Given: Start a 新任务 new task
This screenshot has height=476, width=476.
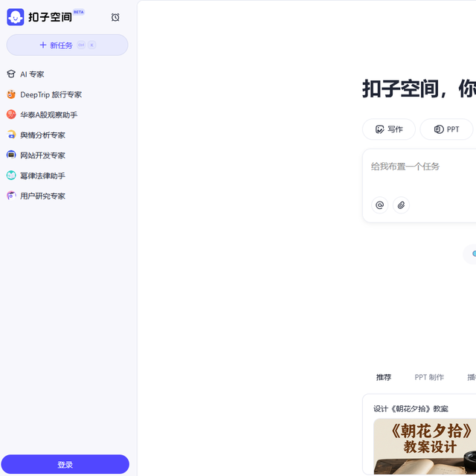Looking at the screenshot, I should tap(67, 45).
